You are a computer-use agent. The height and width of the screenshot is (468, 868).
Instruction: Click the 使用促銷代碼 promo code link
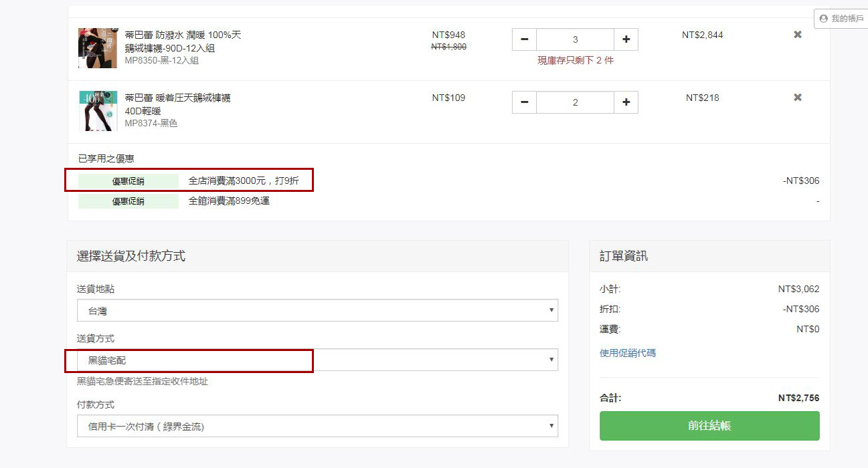point(627,353)
